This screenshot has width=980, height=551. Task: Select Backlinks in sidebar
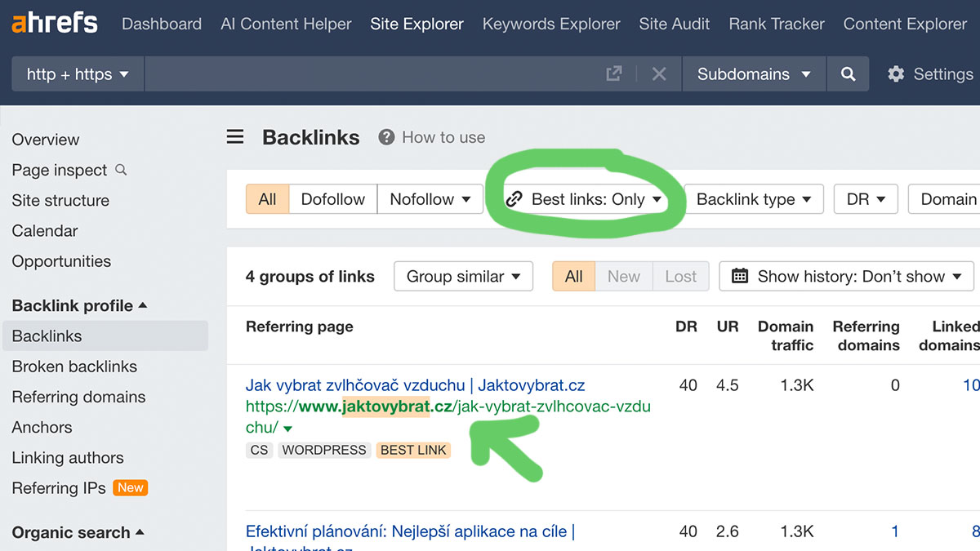[x=105, y=336]
